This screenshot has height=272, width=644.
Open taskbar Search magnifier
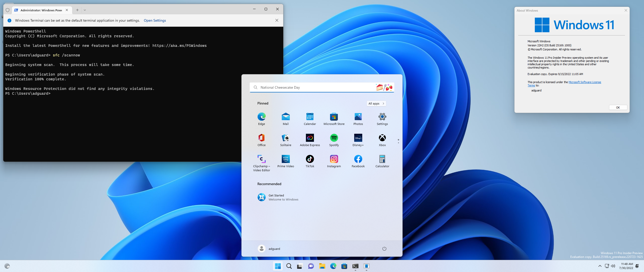pyautogui.click(x=289, y=266)
